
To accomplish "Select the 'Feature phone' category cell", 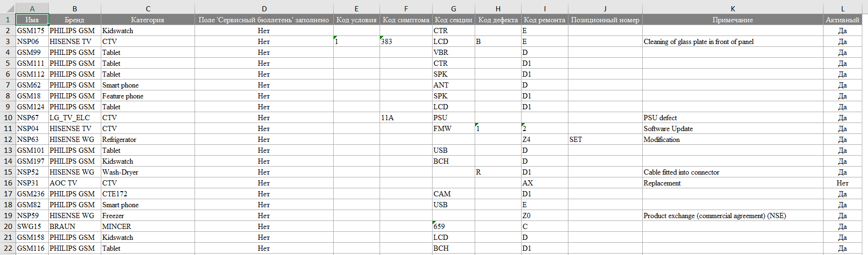I will coord(148,96).
